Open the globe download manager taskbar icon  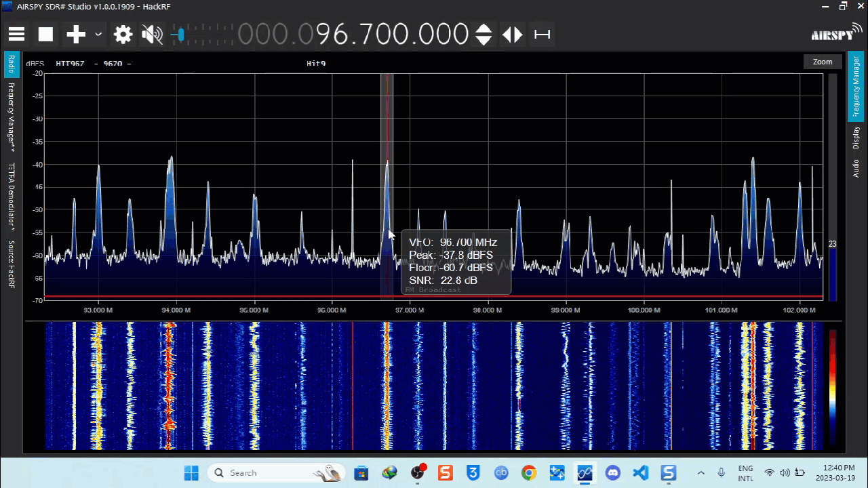pos(389,472)
